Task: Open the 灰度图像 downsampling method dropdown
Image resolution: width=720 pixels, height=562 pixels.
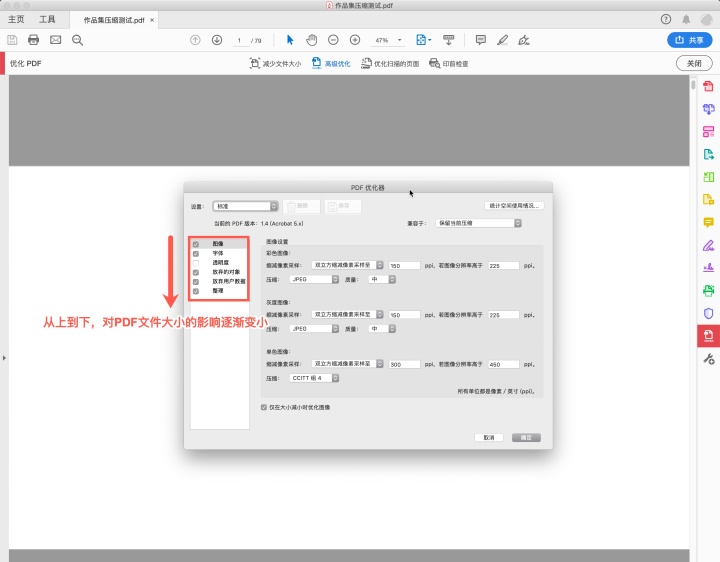Action: coord(347,315)
